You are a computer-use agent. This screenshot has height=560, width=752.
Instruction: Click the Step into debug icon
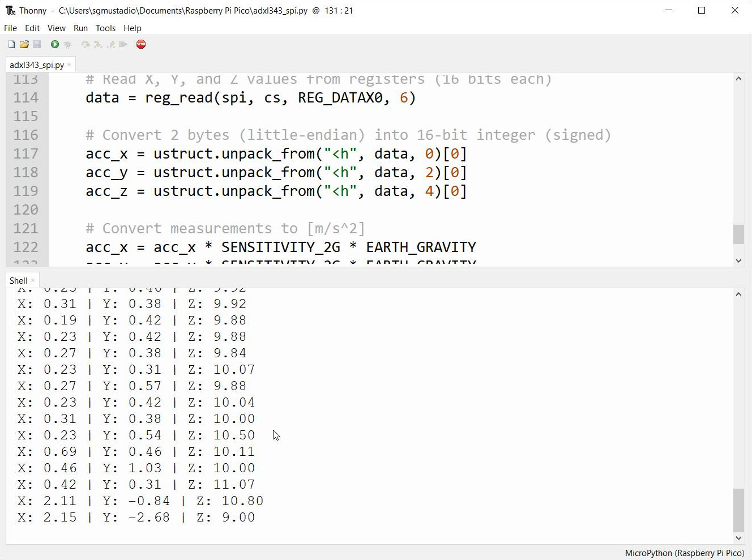pyautogui.click(x=98, y=44)
